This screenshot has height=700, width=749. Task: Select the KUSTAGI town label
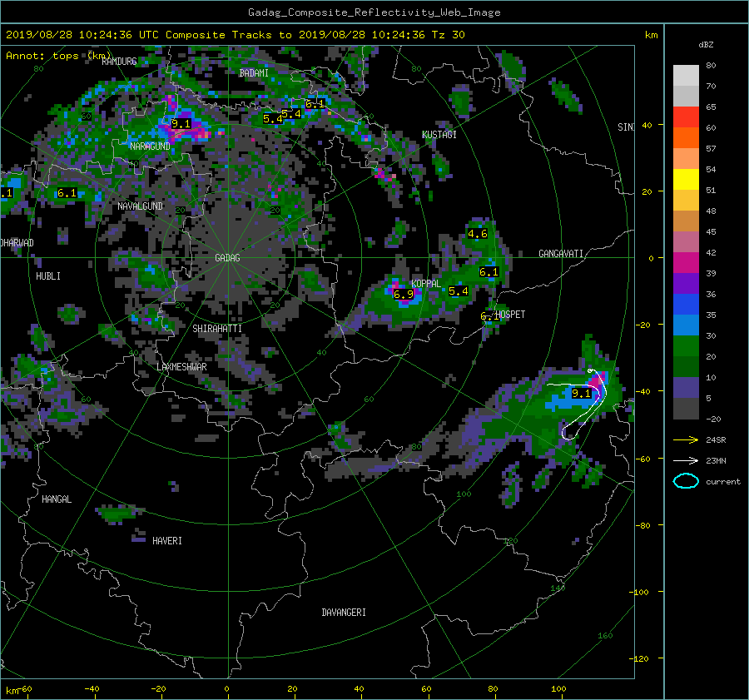tap(439, 135)
